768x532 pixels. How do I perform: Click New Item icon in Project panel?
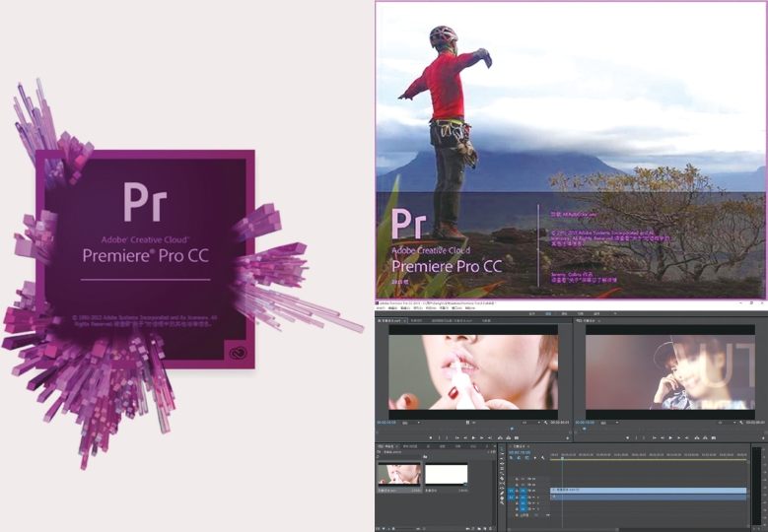485,529
